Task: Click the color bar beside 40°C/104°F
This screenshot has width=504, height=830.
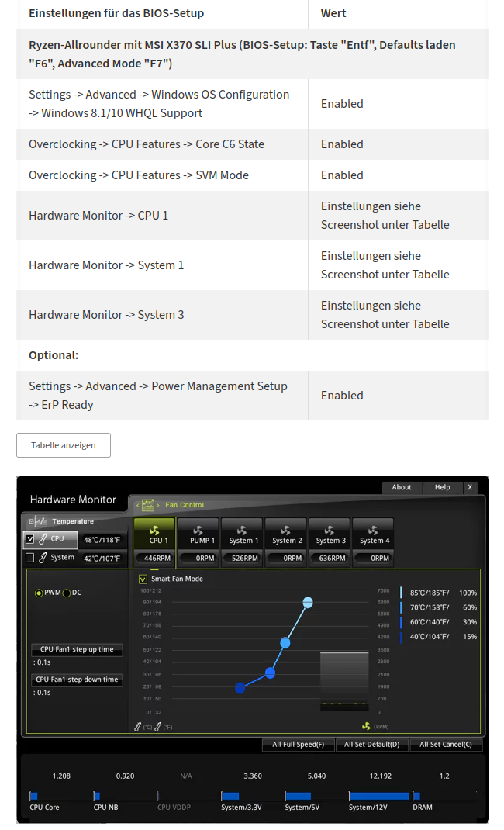Action: (x=401, y=638)
